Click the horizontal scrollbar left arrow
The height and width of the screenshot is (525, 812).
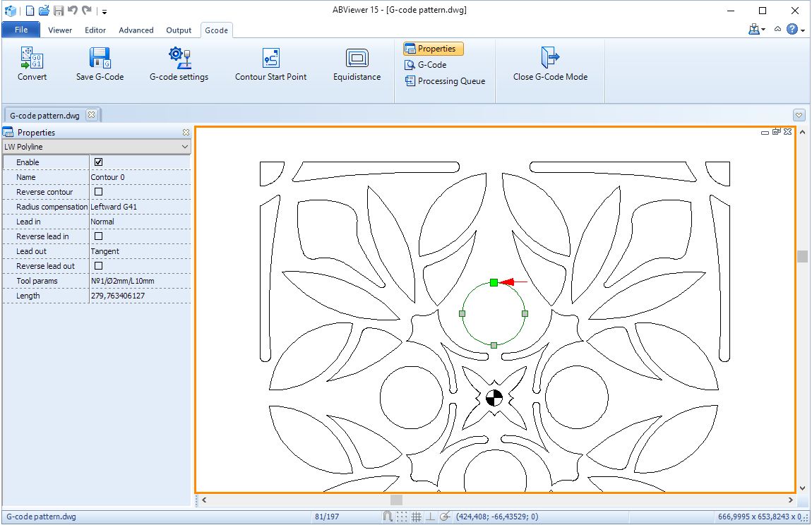click(x=205, y=500)
